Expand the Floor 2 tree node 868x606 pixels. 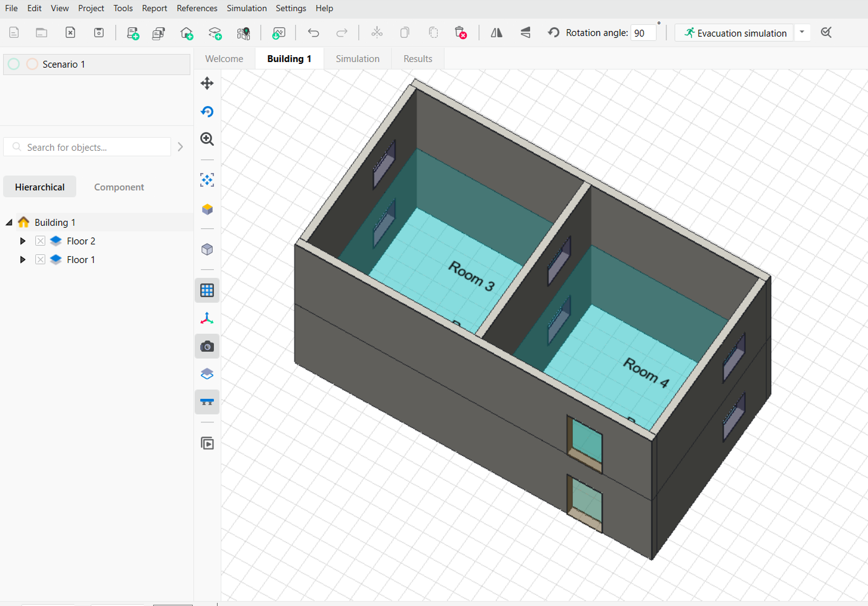click(x=23, y=241)
